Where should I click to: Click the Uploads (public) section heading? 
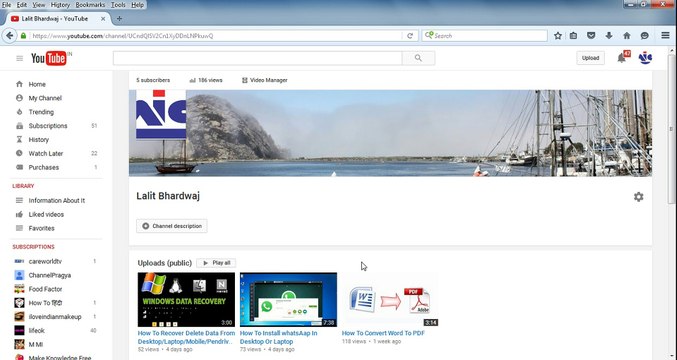[165, 263]
